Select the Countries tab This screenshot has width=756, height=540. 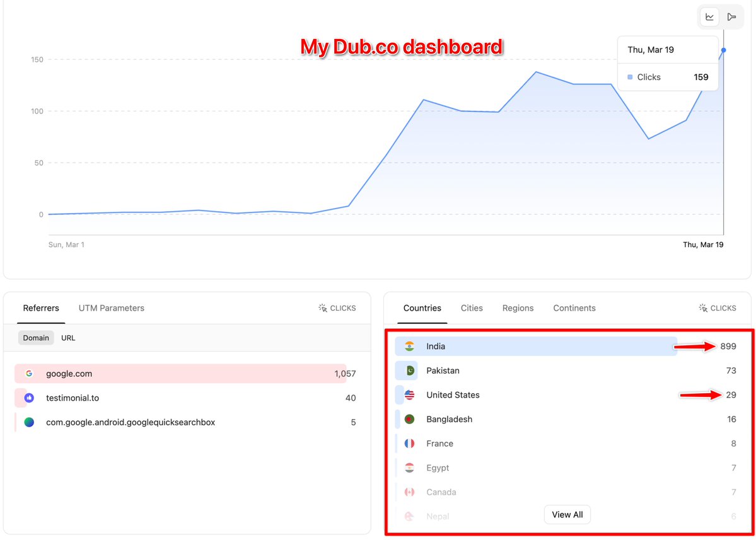tap(422, 308)
